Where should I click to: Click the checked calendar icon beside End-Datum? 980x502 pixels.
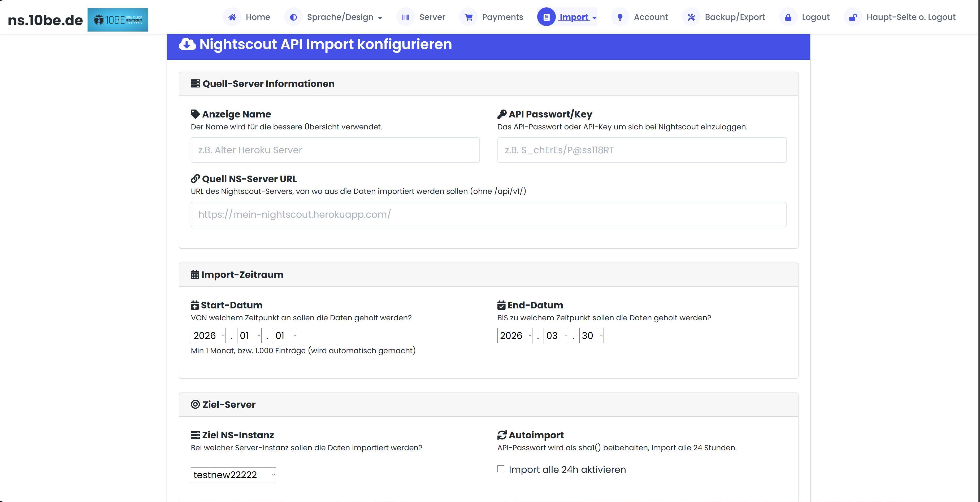[501, 305]
